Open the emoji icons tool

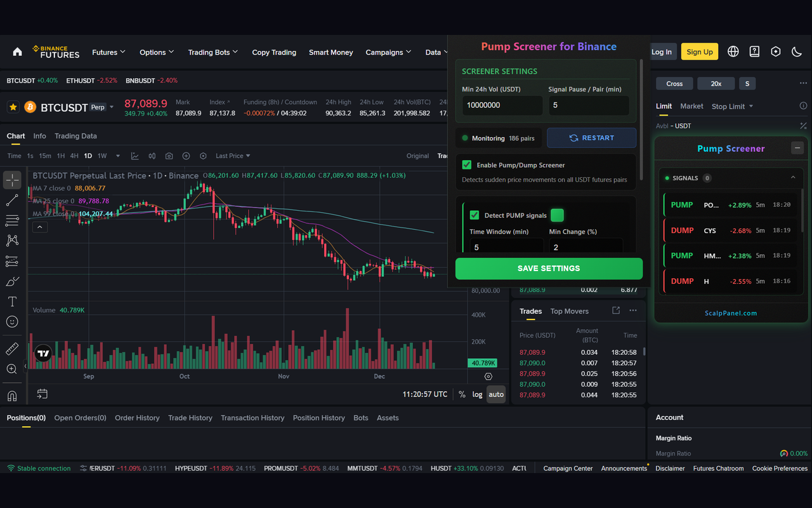click(12, 322)
